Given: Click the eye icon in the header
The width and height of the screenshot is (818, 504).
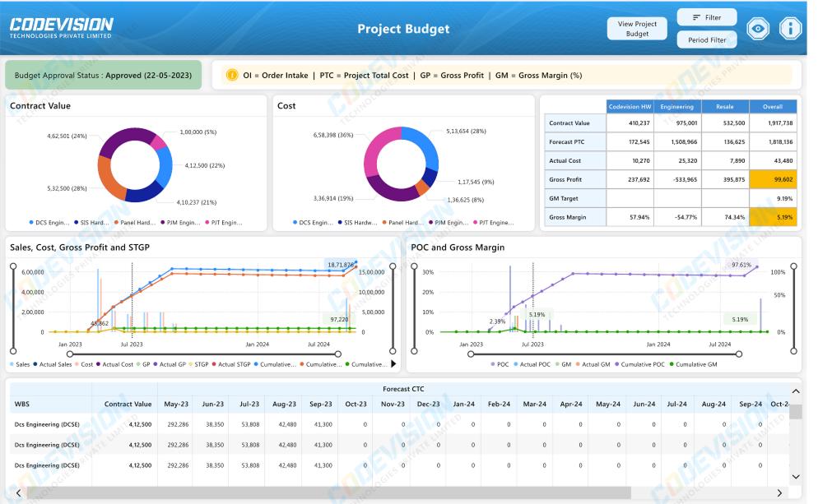Looking at the screenshot, I should [x=757, y=28].
